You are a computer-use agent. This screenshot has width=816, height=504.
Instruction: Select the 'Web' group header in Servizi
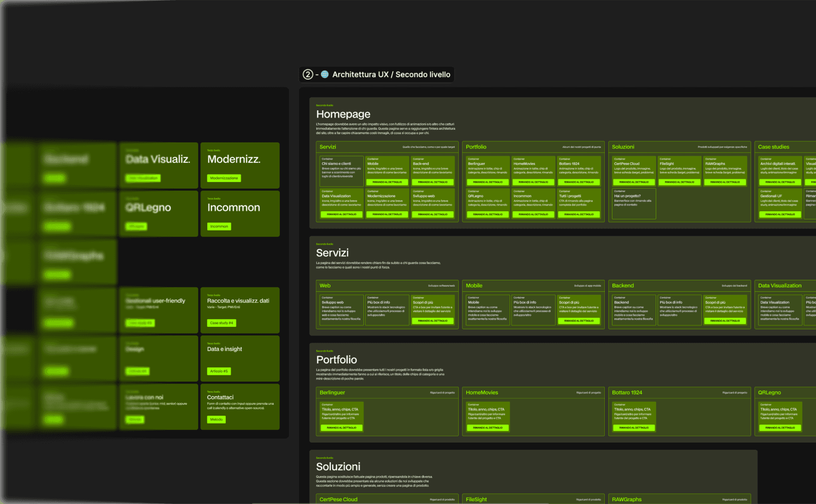[325, 286]
